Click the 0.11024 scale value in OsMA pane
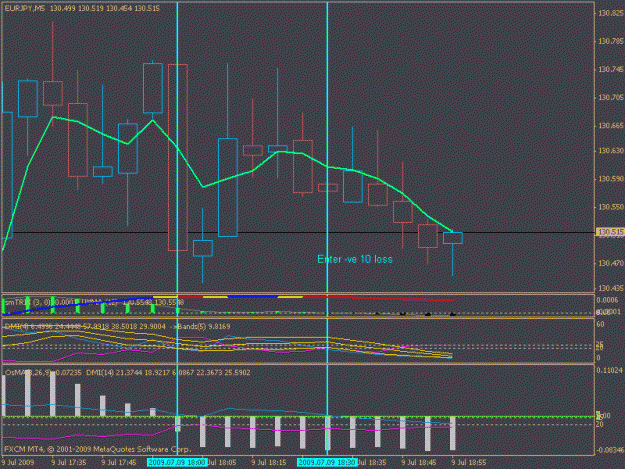Screen dimensions: 625x469 point(609,370)
